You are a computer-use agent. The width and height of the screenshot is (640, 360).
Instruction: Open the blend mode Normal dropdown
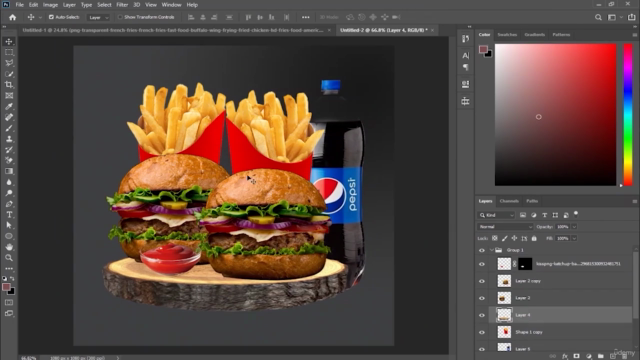(x=505, y=227)
